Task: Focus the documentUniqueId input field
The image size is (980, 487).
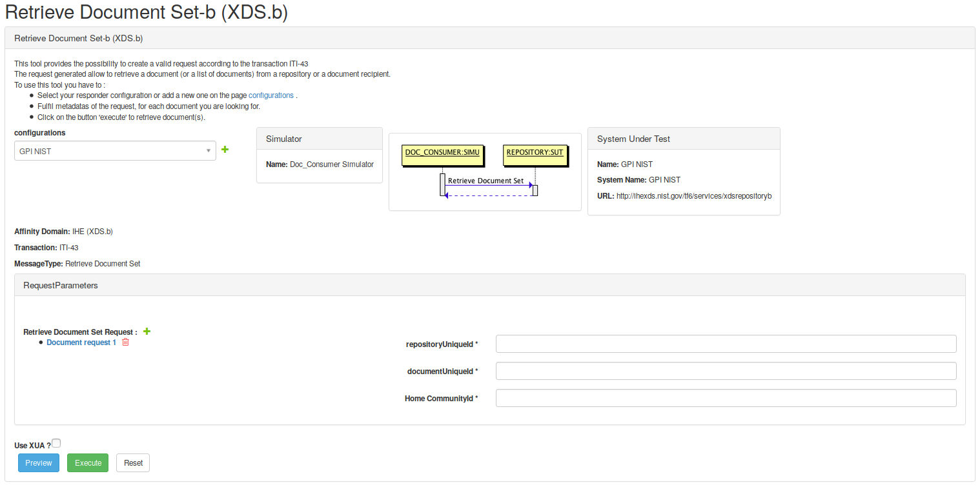Action: click(x=726, y=372)
